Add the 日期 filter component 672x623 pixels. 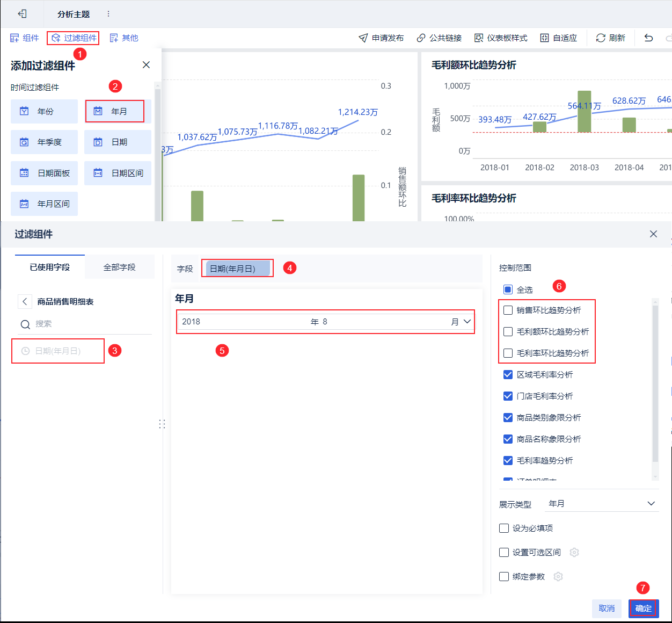coord(118,142)
